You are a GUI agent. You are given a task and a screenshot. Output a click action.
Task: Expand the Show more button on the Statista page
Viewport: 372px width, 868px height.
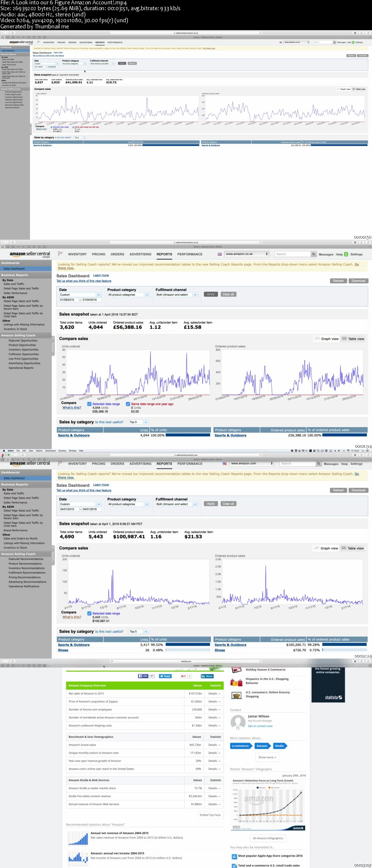267,757
